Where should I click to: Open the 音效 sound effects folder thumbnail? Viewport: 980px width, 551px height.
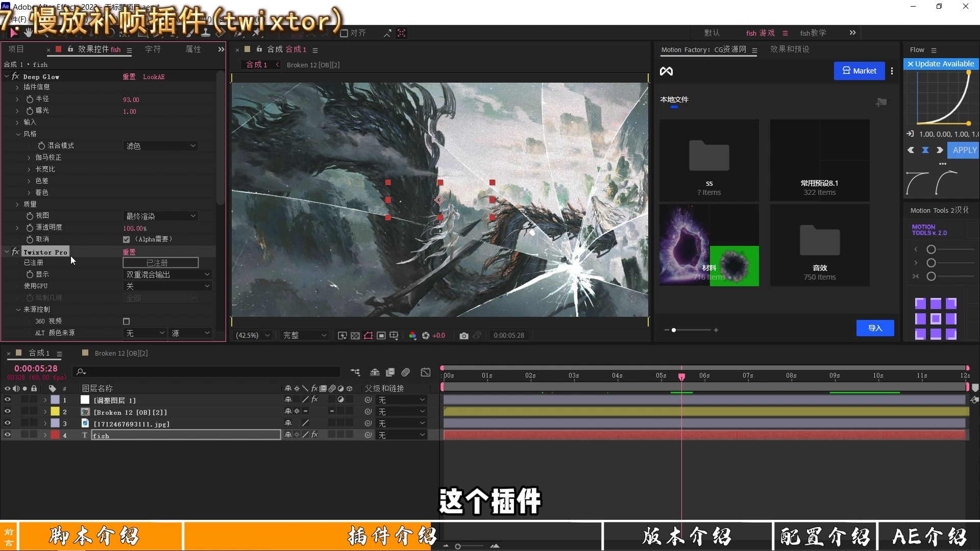[x=819, y=245]
